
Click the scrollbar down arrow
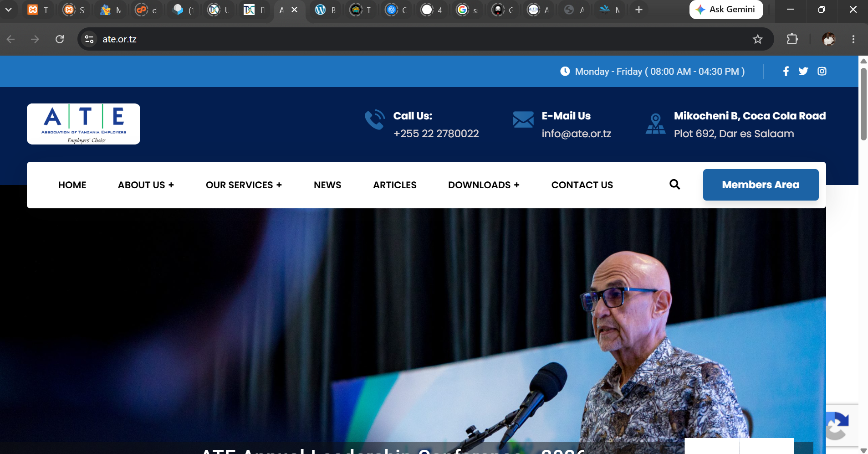(x=863, y=450)
